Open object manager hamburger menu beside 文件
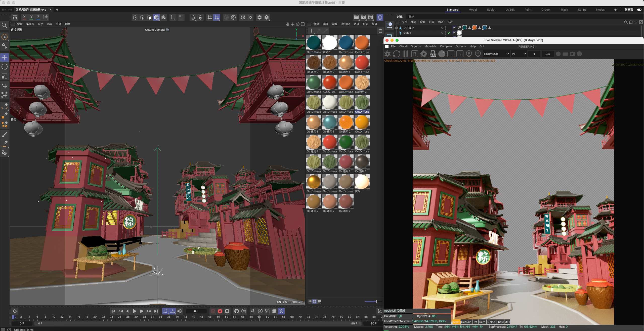 tap(398, 22)
